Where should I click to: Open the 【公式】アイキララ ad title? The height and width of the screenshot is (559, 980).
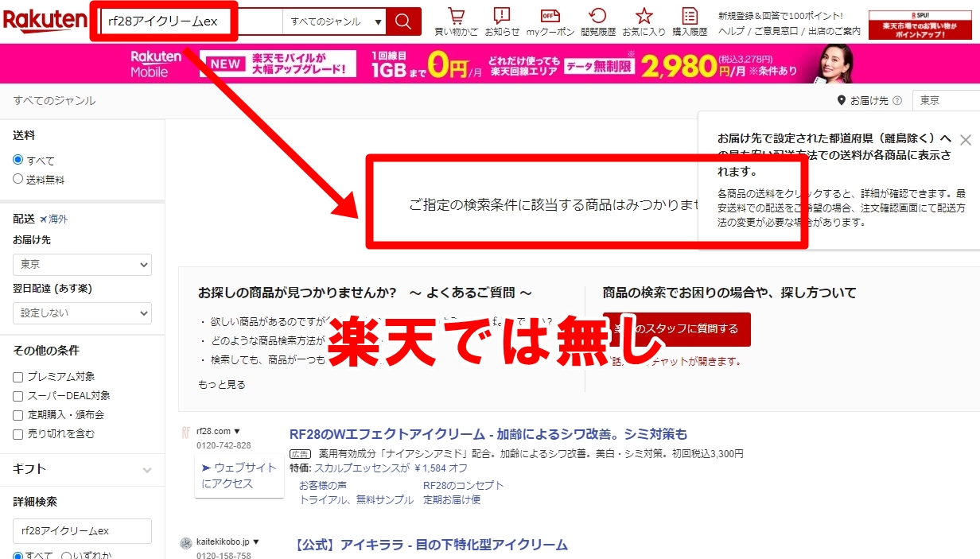coord(429,545)
